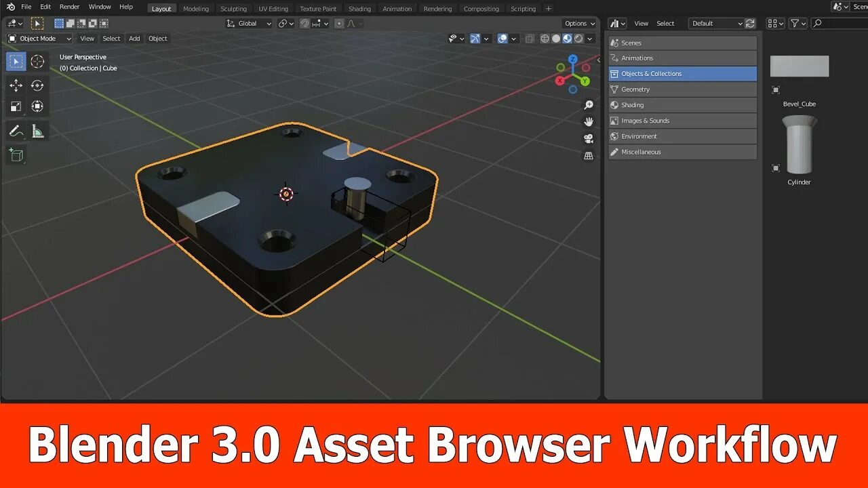The width and height of the screenshot is (868, 488).
Task: Toggle snapping magnet
Action: pyautogui.click(x=305, y=23)
